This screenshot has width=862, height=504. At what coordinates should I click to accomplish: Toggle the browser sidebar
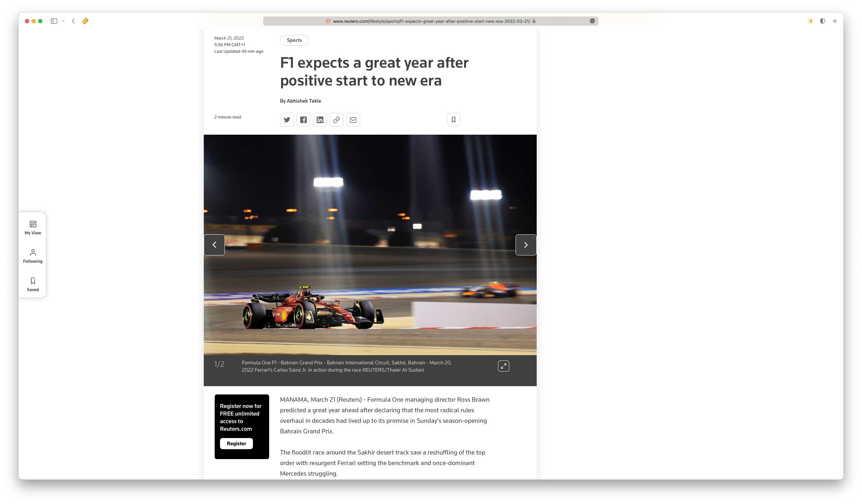pos(54,21)
